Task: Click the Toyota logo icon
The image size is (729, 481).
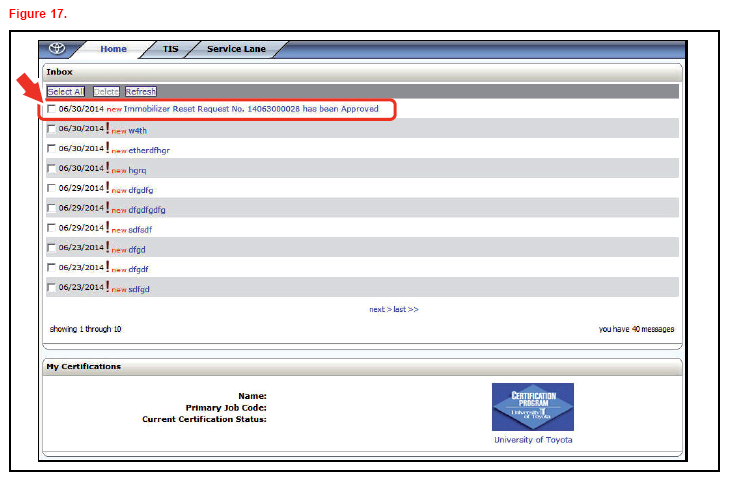Action: click(56, 49)
